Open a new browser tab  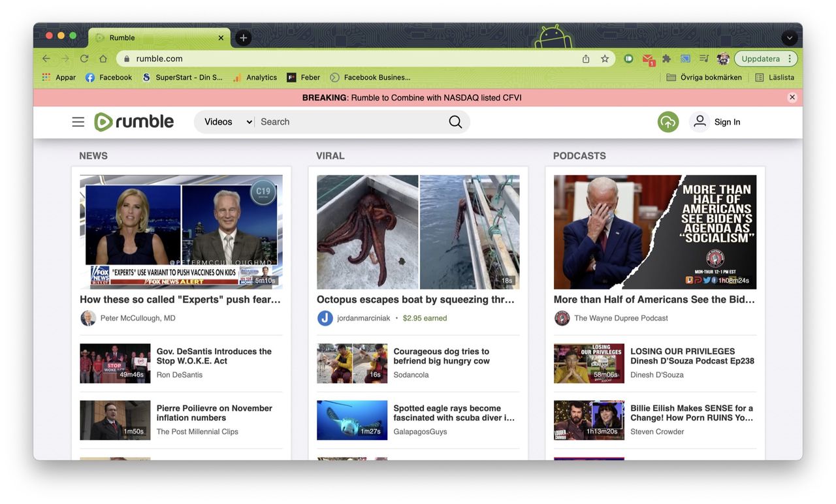(243, 38)
